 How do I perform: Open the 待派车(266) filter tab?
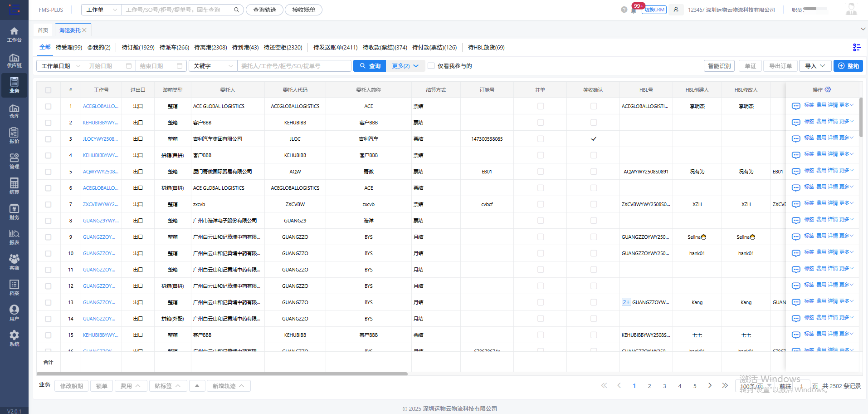click(x=174, y=47)
